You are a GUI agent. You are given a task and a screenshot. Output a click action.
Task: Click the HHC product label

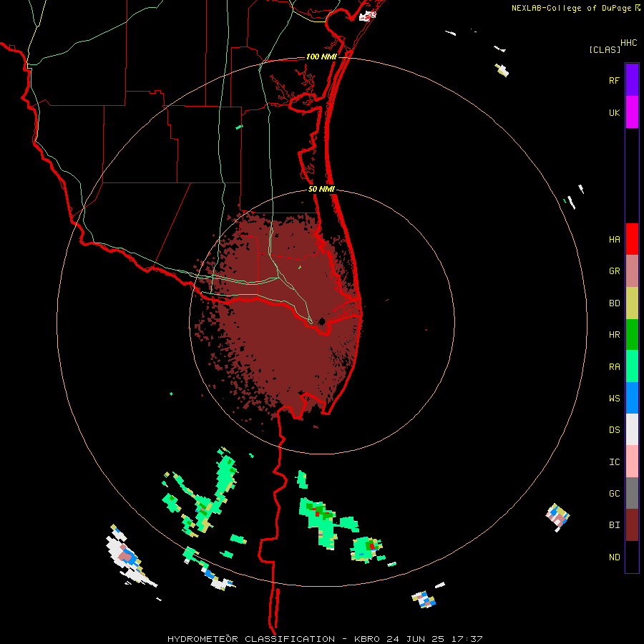click(628, 42)
